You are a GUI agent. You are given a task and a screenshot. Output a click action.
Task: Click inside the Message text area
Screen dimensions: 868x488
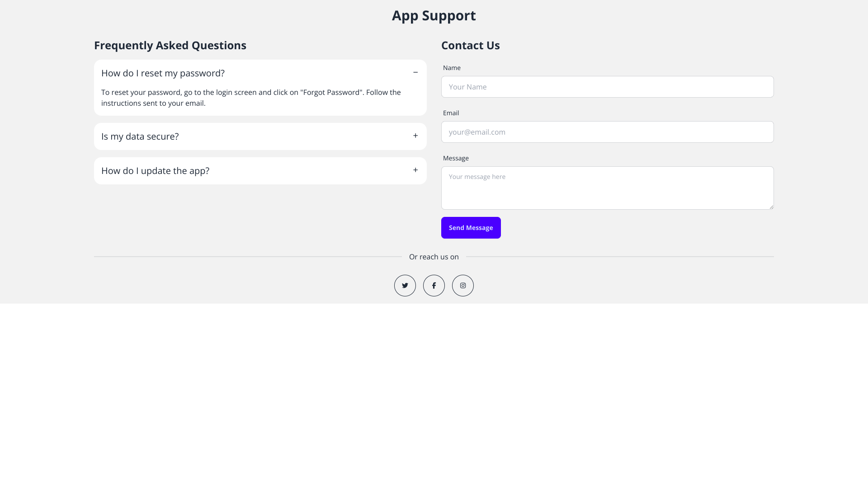(607, 188)
